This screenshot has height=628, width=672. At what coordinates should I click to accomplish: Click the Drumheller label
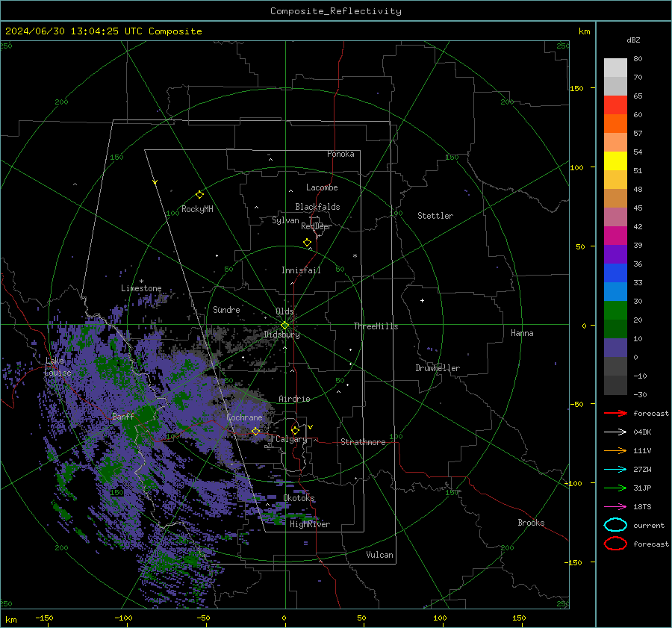click(x=438, y=368)
